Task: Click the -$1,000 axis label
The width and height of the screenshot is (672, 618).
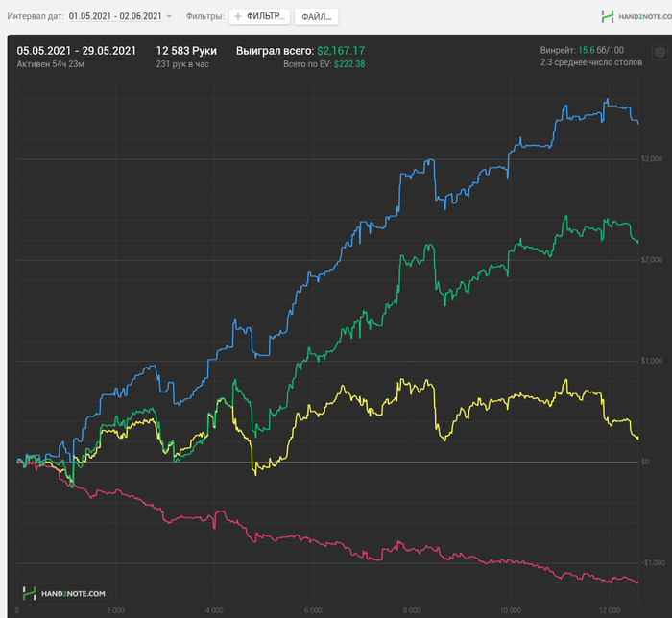Action: 652,562
